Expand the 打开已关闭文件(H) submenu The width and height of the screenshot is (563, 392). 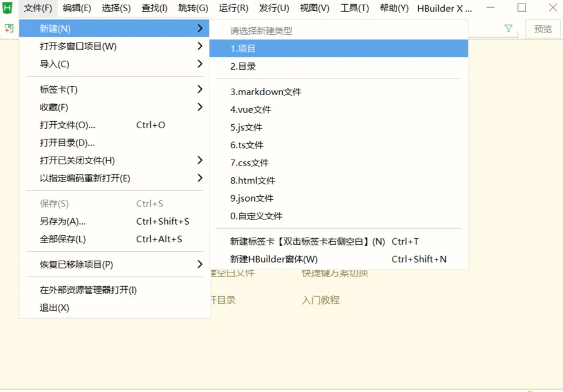[x=77, y=160]
